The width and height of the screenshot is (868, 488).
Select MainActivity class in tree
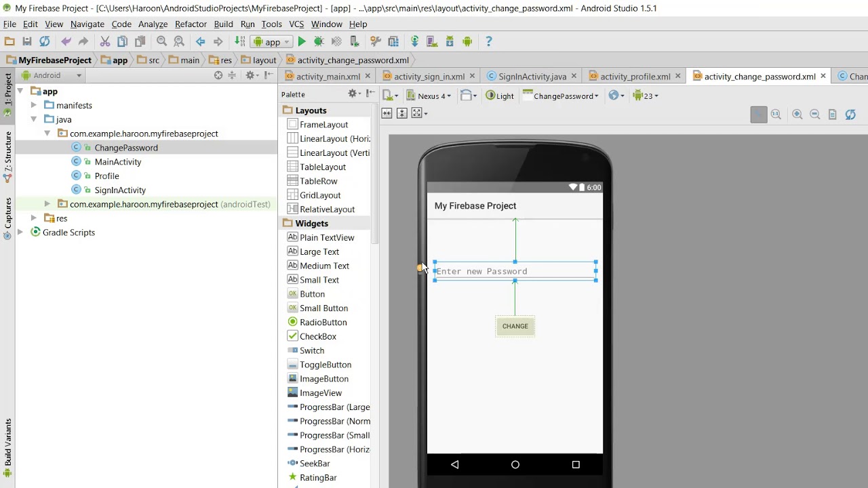118,162
